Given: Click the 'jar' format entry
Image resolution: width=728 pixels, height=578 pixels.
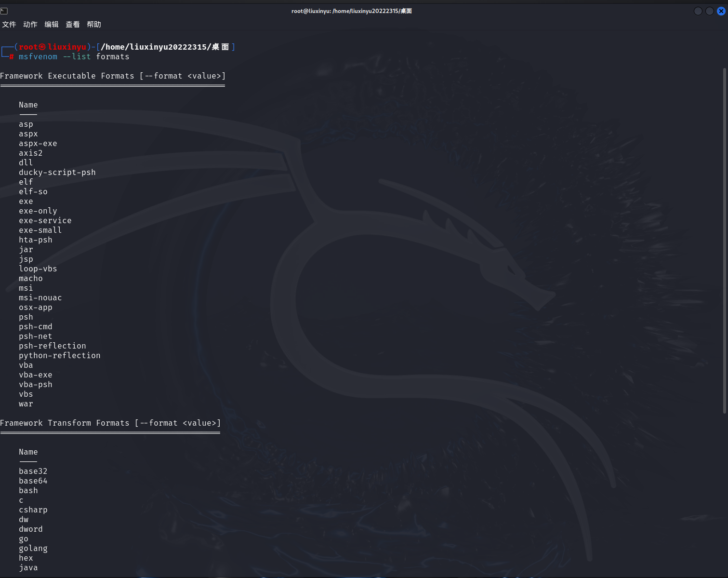Looking at the screenshot, I should click(26, 250).
